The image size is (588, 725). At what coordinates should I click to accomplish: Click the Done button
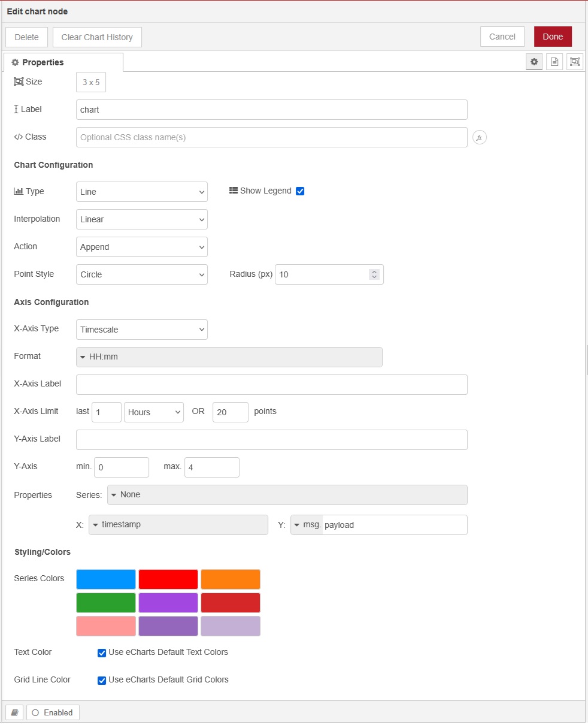(x=553, y=37)
